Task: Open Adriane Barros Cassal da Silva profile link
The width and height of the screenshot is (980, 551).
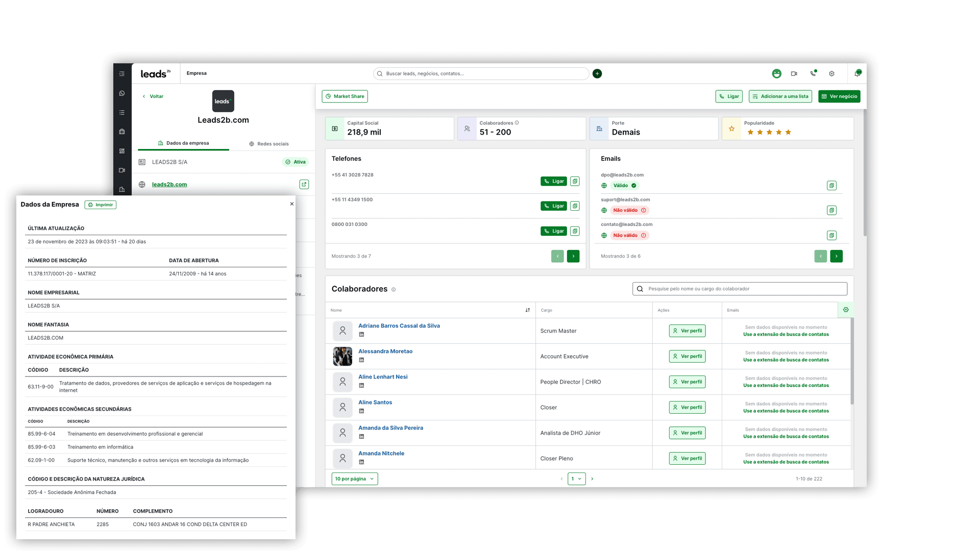Action: click(x=399, y=326)
